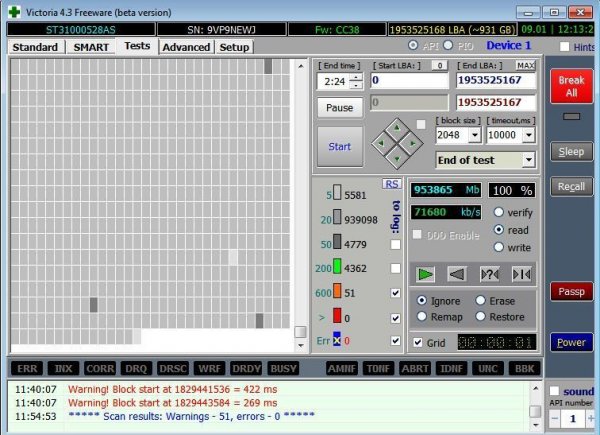Select the random seek ▷?◁ icon
Screen dimensions: 600x435
489,274
